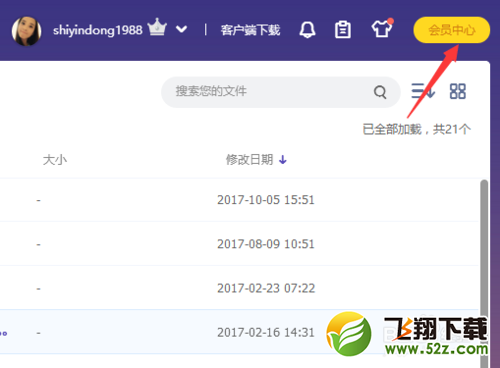Click the crown membership icon
Screen dimensions: 500x368
point(157,27)
